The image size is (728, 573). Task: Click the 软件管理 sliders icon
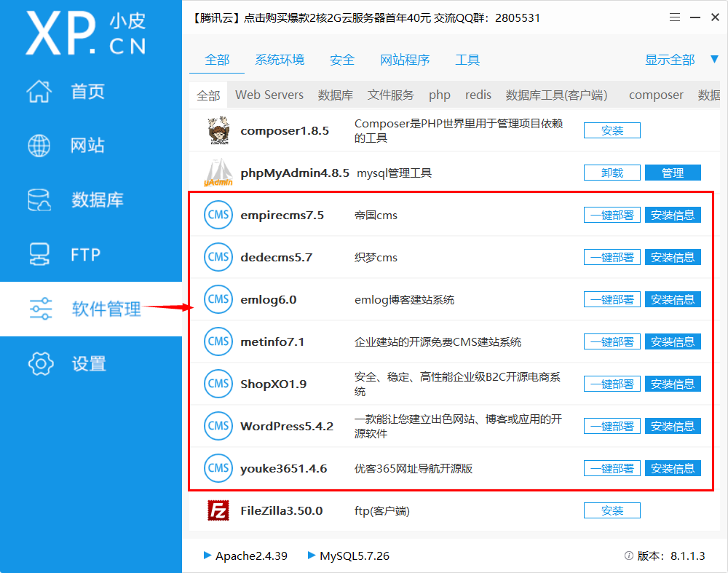tap(41, 309)
